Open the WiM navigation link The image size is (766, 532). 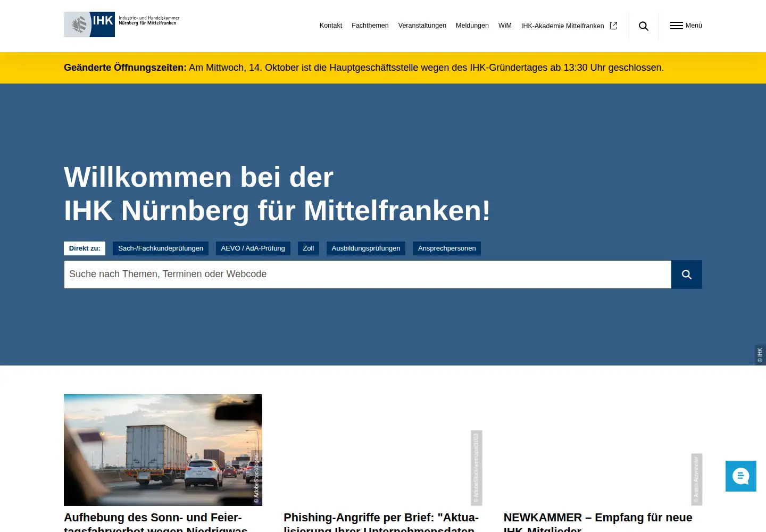[505, 26]
